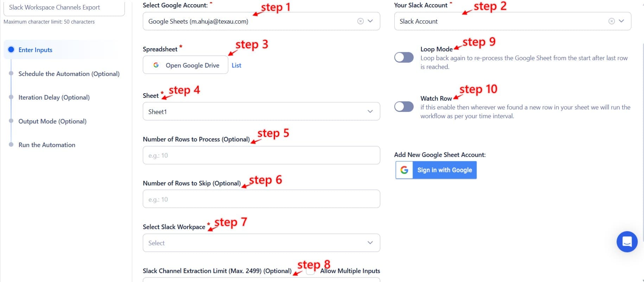644x282 pixels.
Task: Clear the selected Slack Account
Action: (x=611, y=21)
